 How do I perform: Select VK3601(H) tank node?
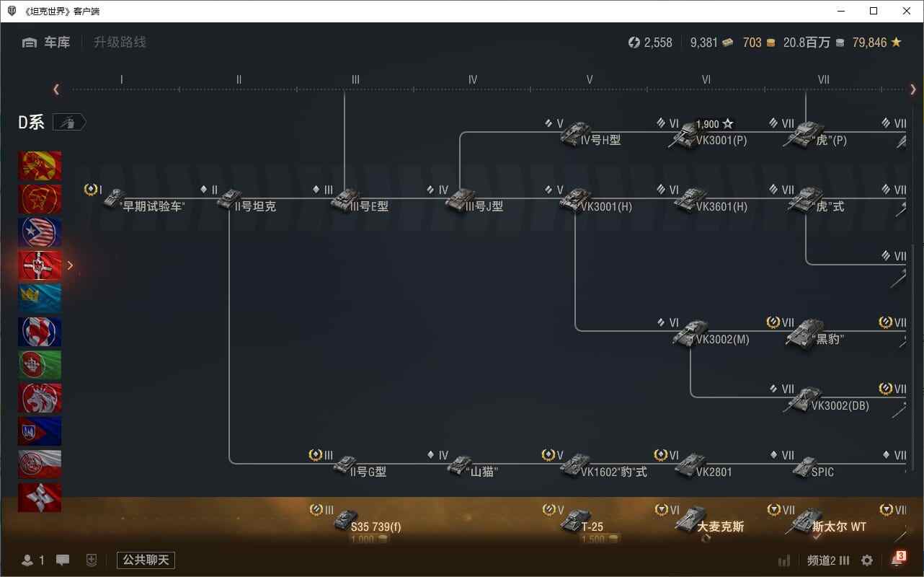(711, 200)
